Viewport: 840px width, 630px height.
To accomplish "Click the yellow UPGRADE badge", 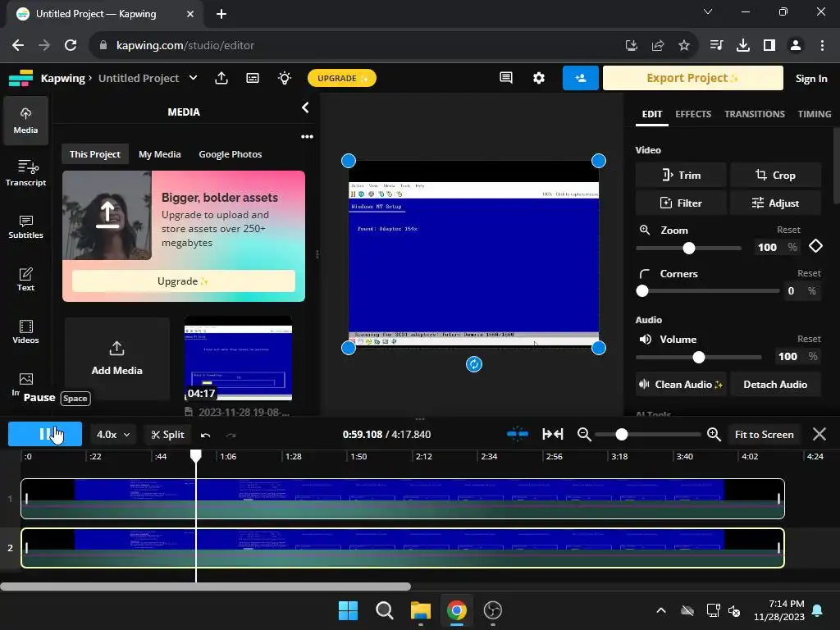I will (342, 78).
